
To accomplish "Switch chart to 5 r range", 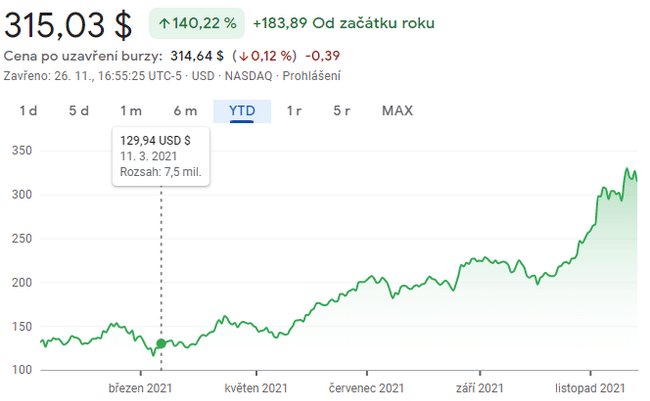I will [x=343, y=111].
